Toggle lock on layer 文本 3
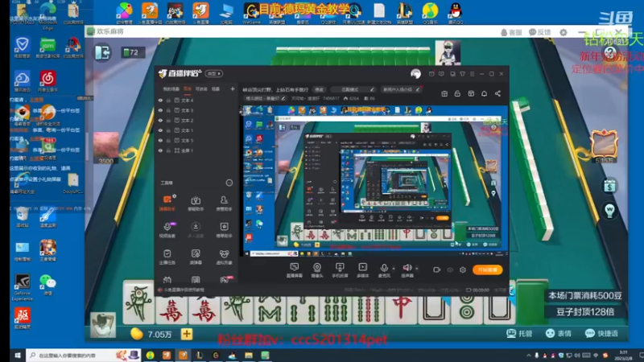 168,110
